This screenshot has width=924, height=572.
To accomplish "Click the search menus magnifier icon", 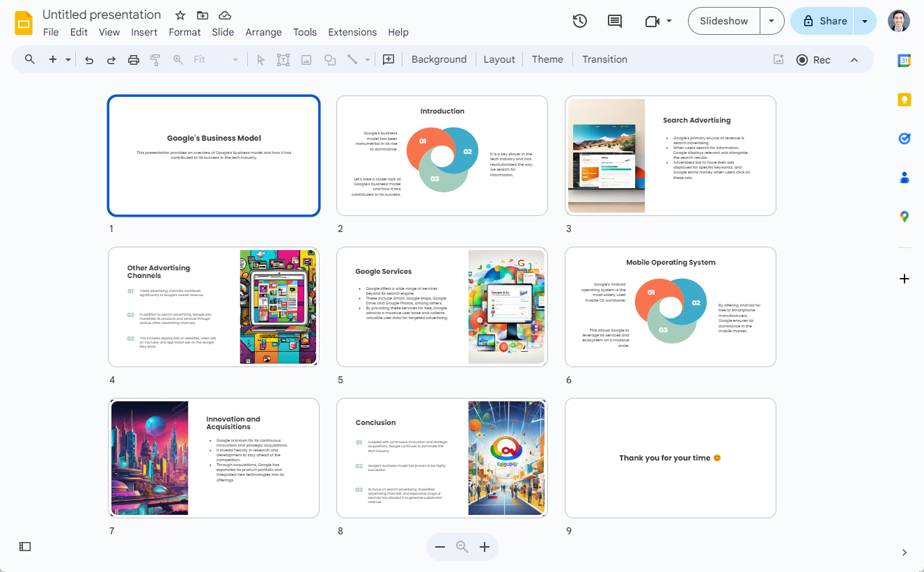I will (x=30, y=59).
